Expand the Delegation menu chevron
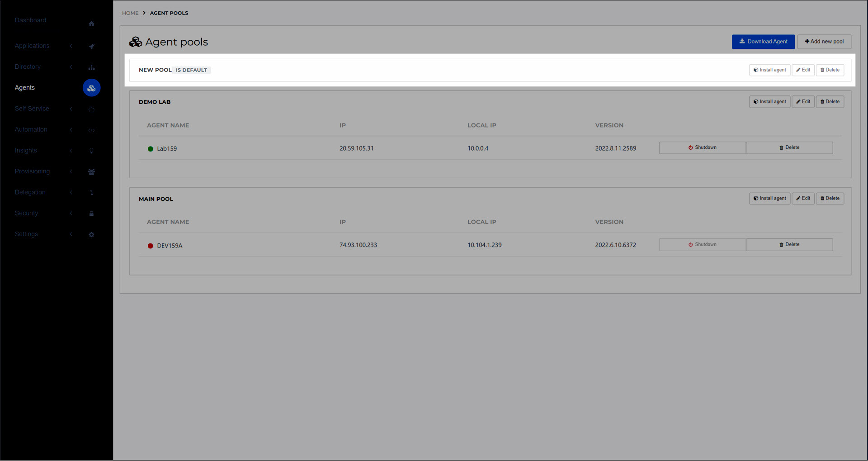 click(71, 192)
